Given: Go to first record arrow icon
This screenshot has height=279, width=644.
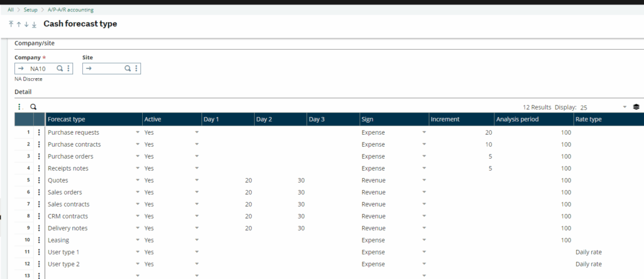Looking at the screenshot, I should (x=11, y=25).
